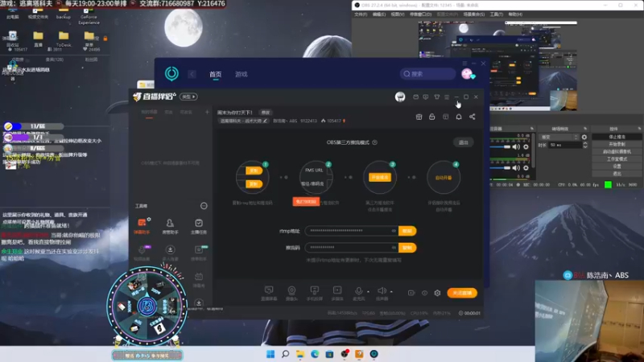Click the search box in the blue app
644x362 pixels.
[x=428, y=74]
